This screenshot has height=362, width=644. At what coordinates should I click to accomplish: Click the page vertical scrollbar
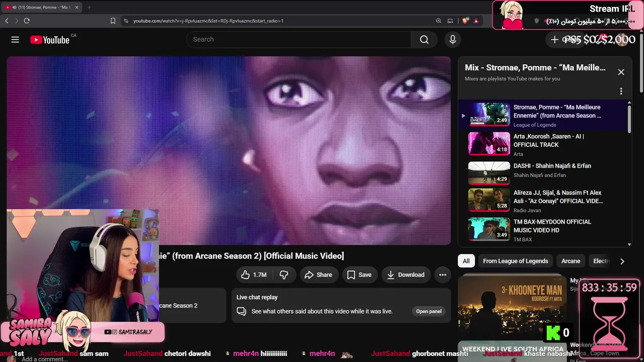coord(641,63)
